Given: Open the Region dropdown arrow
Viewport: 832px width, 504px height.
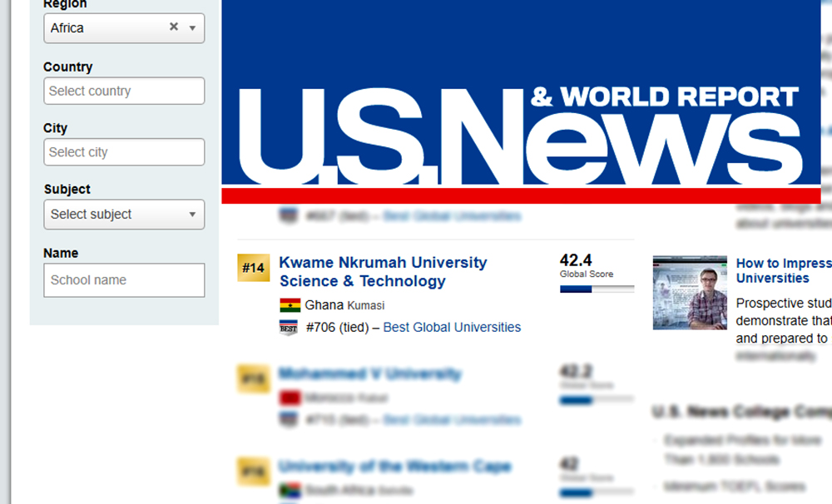Looking at the screenshot, I should click(193, 28).
